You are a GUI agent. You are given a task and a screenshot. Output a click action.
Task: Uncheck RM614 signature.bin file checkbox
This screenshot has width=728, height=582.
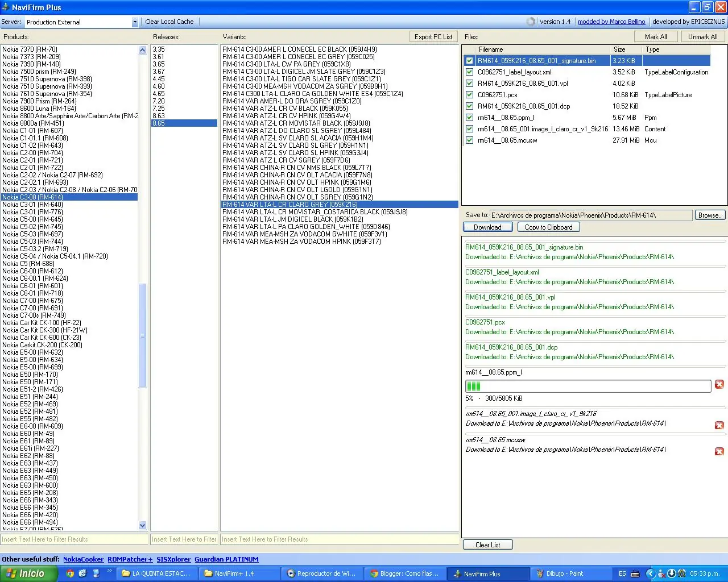[469, 61]
